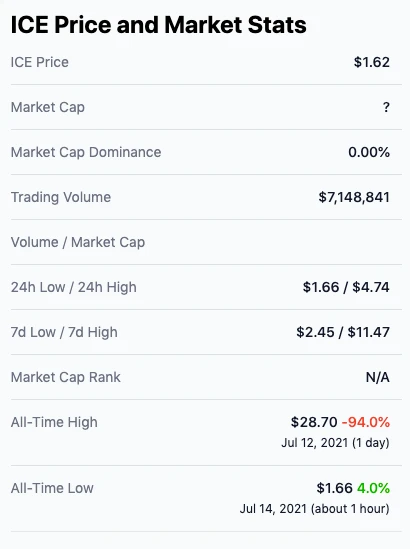Click the question mark Market Cap value
Viewport: 410px width, 549px height.
pos(386,107)
